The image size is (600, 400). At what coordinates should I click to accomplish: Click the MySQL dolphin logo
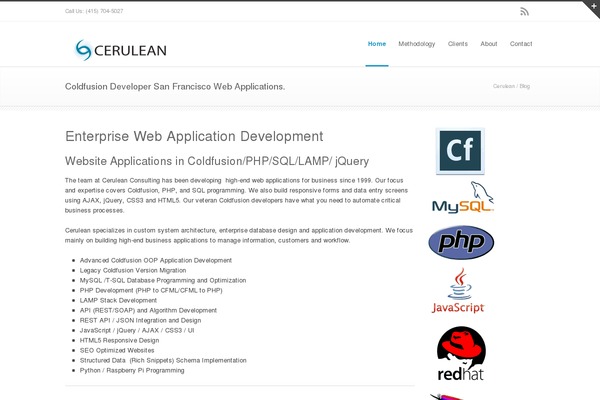tap(460, 198)
